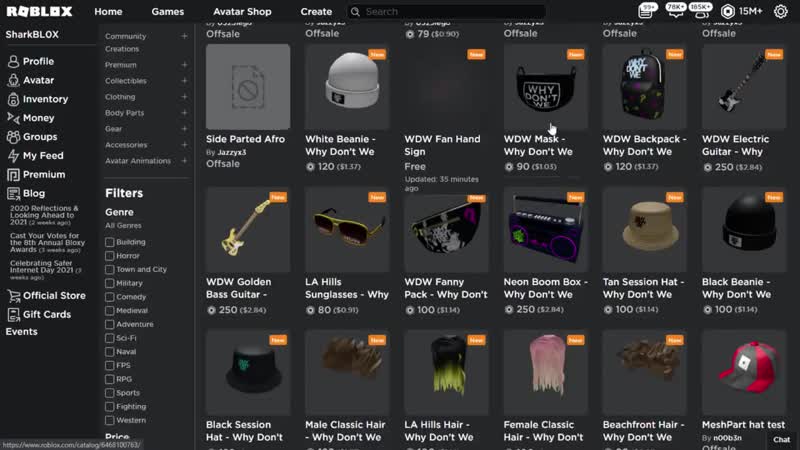The image size is (800, 450).
Task: Enable the Horror genre checkbox
Action: point(110,256)
